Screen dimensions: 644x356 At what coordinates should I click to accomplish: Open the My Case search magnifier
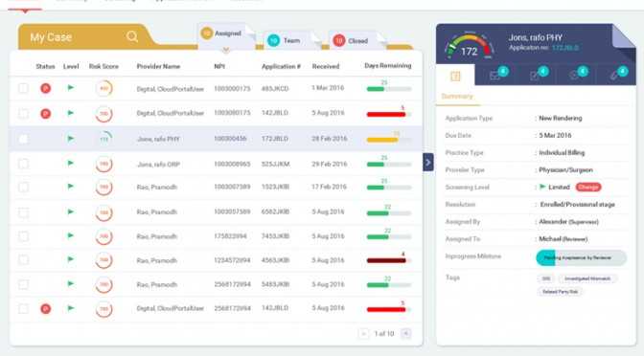(132, 36)
